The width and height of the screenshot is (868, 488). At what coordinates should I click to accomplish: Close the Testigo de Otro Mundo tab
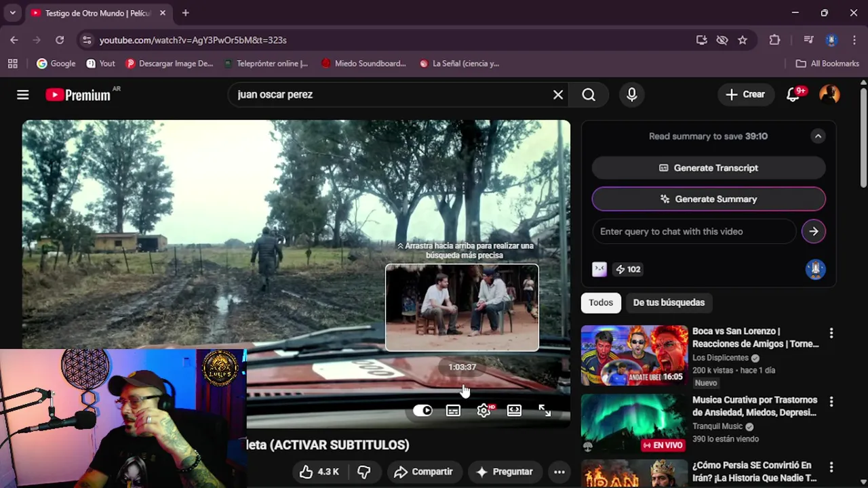point(163,13)
